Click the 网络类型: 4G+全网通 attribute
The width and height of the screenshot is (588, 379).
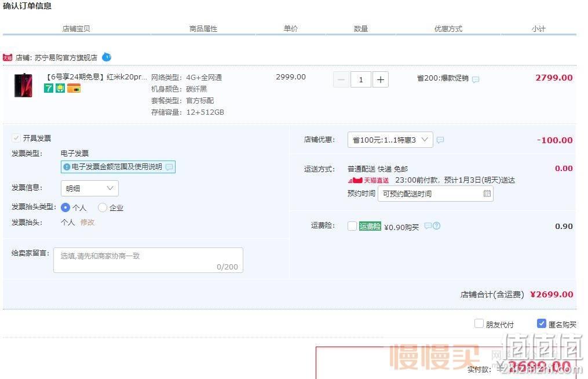(187, 78)
